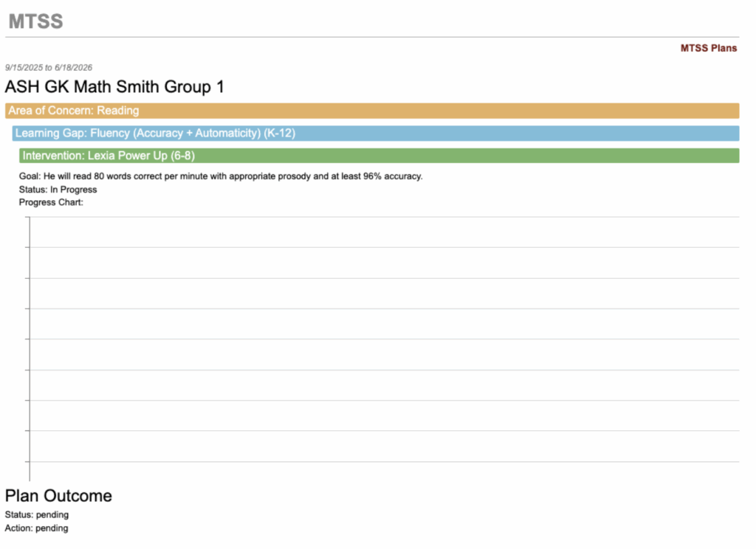Open the MTSS Plans link
Image resolution: width=756 pixels, height=549 pixels.
click(x=708, y=48)
